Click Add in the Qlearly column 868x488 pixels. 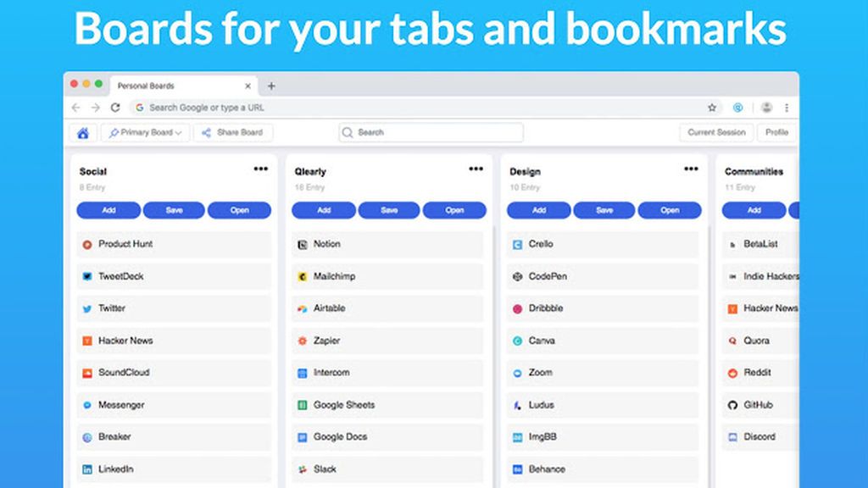coord(324,210)
